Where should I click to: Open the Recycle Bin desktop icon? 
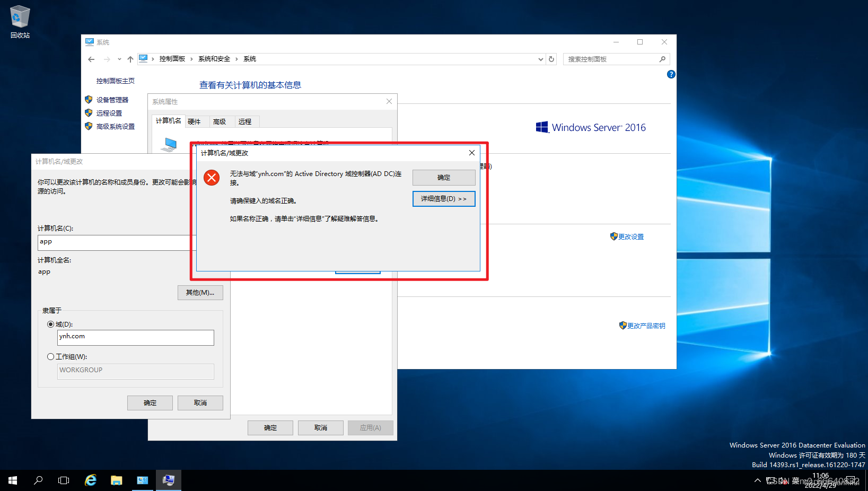(20, 22)
